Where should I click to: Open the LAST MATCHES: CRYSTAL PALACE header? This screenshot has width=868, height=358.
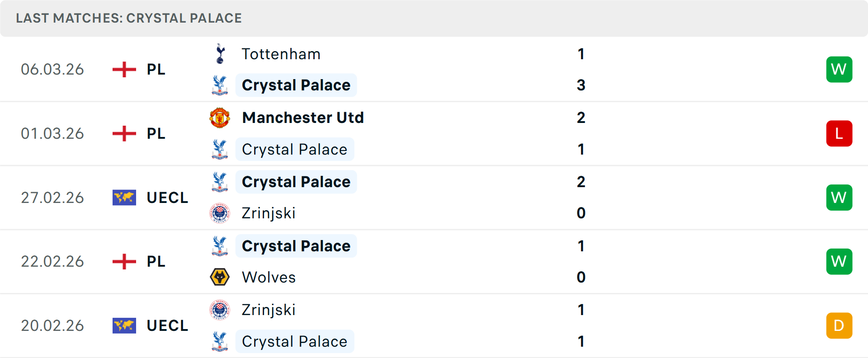tap(129, 18)
